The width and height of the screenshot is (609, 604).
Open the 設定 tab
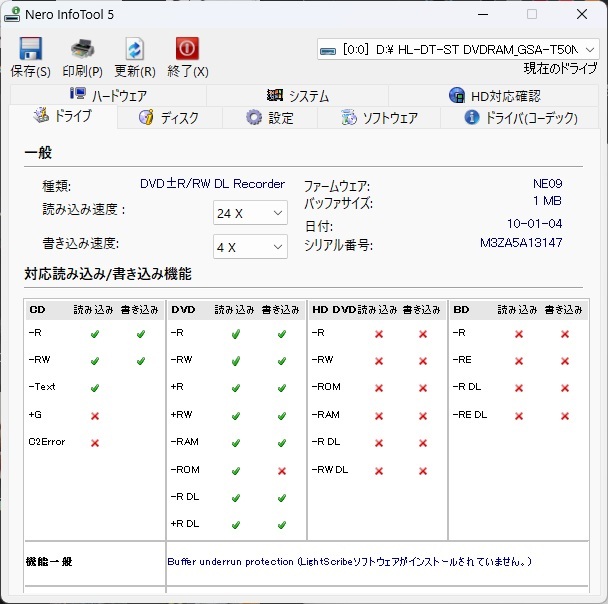point(270,117)
